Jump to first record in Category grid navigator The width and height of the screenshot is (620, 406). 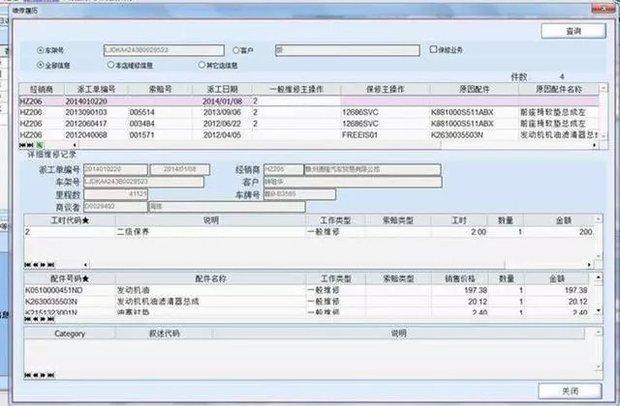[x=27, y=375]
